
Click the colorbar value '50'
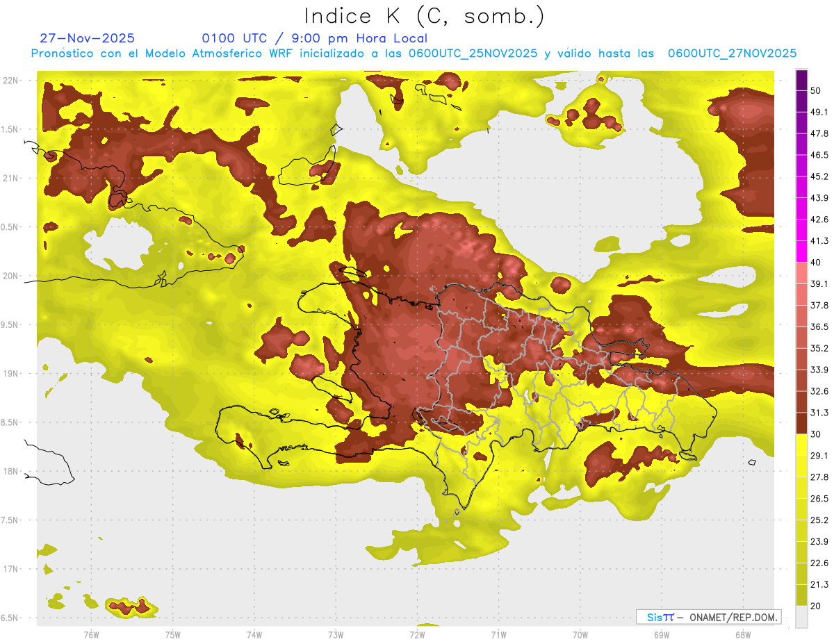(816, 90)
